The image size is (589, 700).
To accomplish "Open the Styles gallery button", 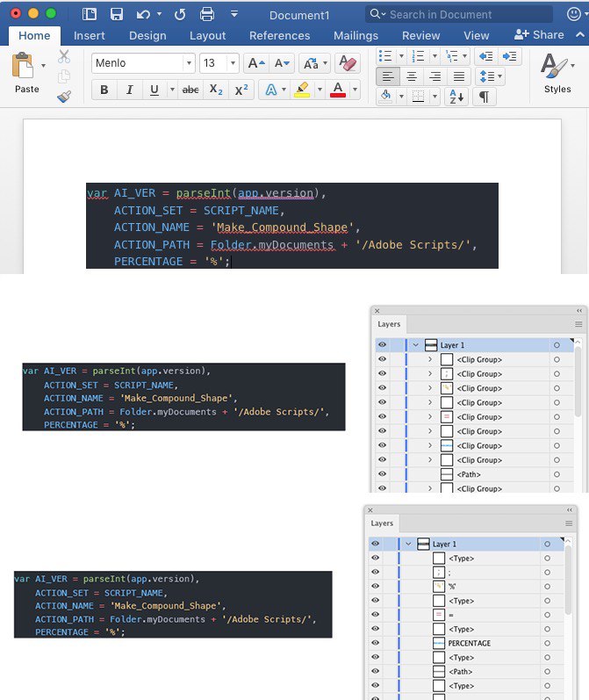I will [557, 74].
